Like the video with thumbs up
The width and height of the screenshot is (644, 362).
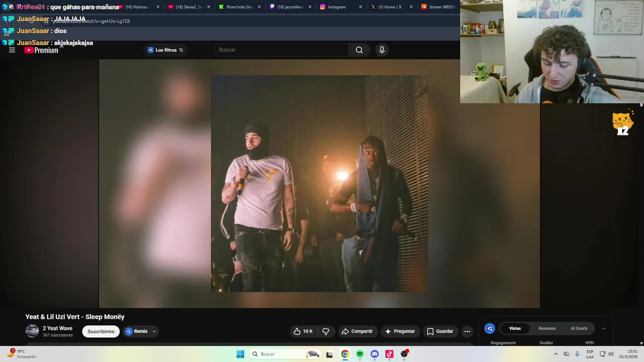(303, 331)
